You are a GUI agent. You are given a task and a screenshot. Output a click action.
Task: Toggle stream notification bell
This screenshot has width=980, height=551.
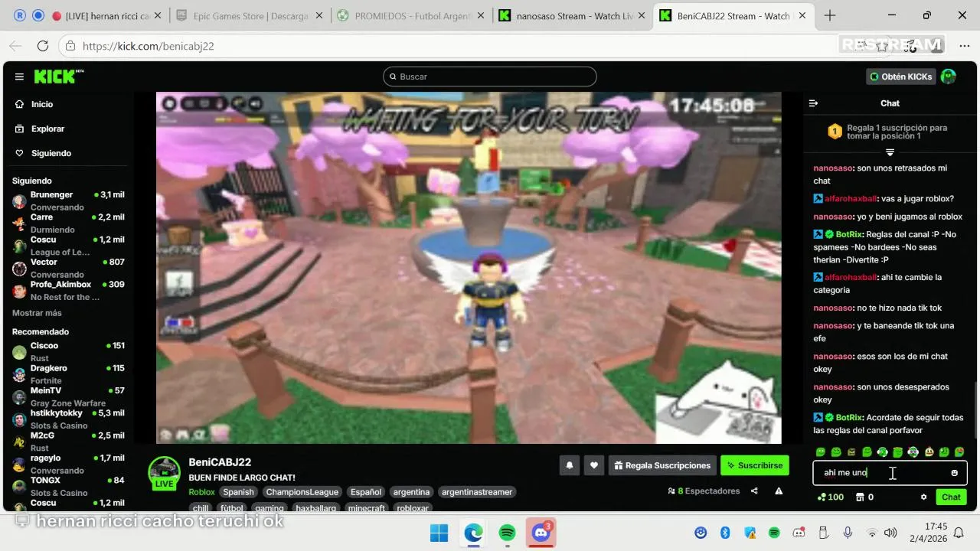569,465
